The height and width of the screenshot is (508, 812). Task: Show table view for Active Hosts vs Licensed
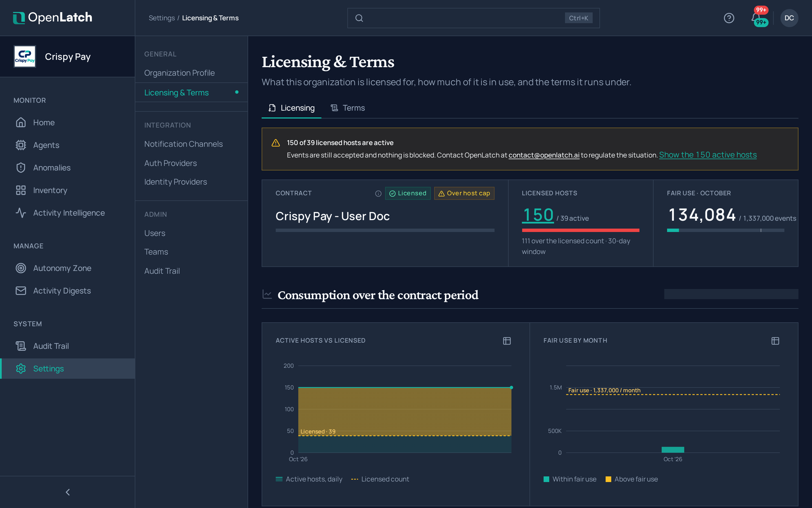pos(507,341)
